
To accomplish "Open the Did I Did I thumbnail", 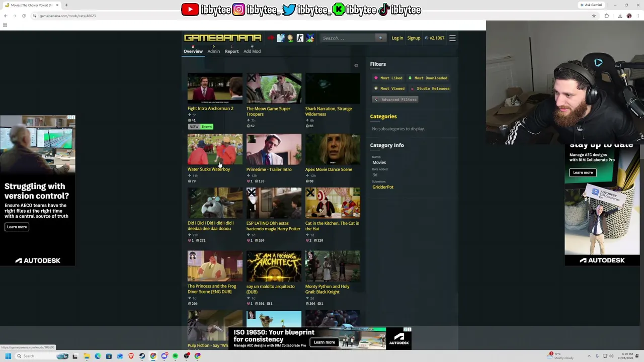I will point(215,203).
